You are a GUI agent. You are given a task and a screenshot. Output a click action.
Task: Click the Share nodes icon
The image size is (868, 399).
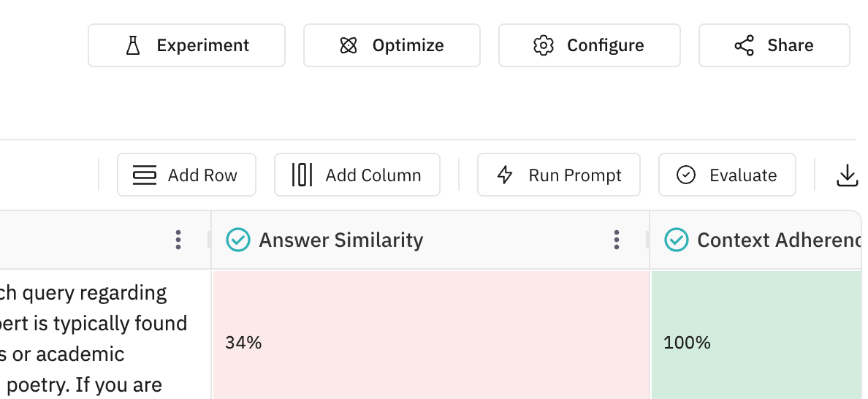point(744,45)
